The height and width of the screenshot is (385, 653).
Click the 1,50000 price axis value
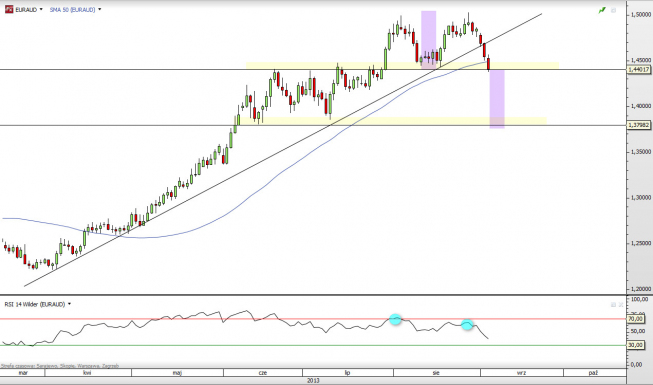640,15
